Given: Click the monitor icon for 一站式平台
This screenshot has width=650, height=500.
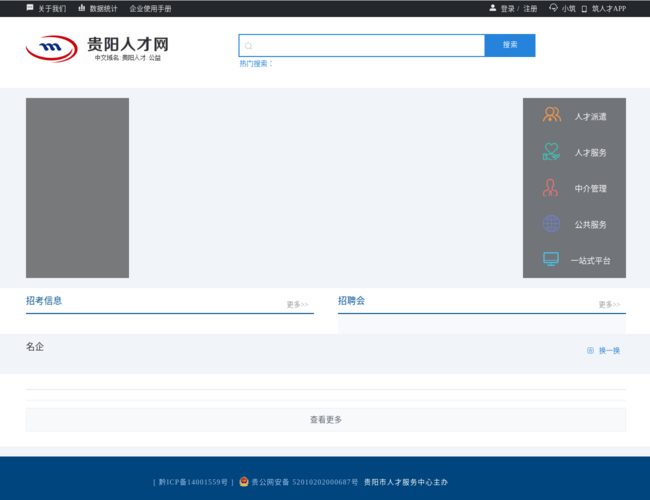Looking at the screenshot, I should (551, 260).
